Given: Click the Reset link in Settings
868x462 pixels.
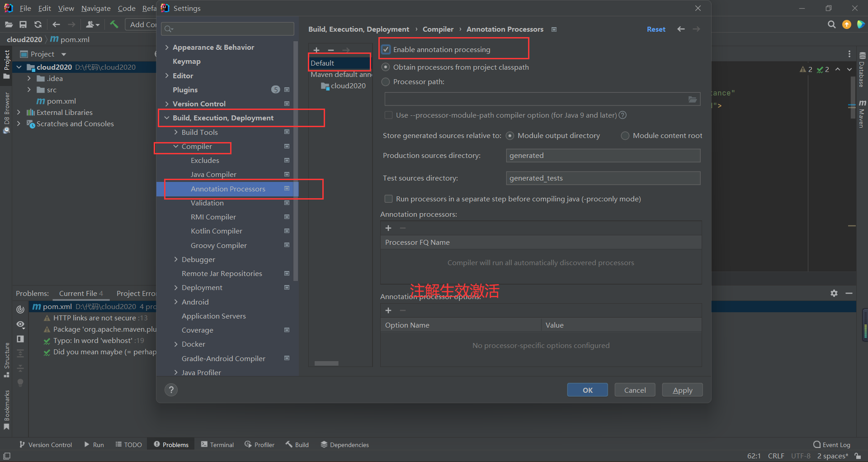Looking at the screenshot, I should click(x=656, y=29).
